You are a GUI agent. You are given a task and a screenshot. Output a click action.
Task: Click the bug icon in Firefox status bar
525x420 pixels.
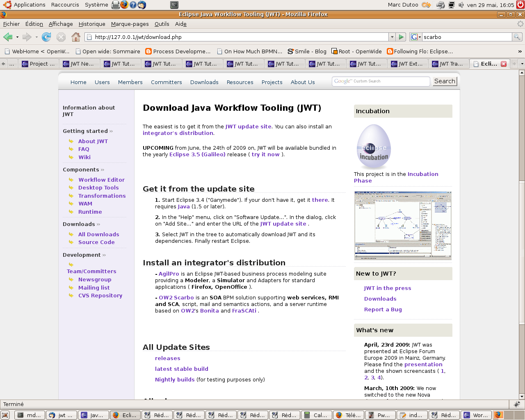[516, 404]
